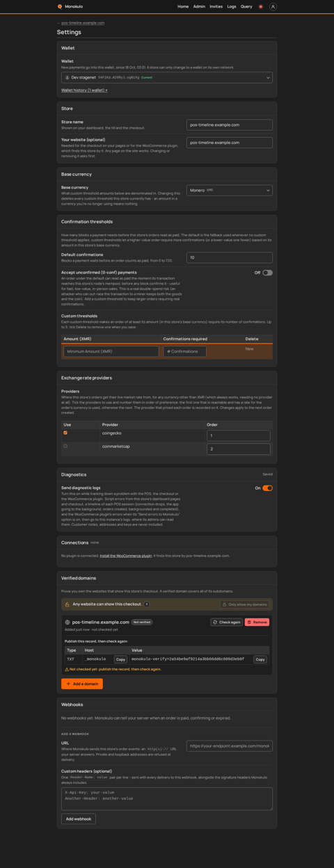This screenshot has height=868, width=334.
Task: Click Check again for the domain
Action: tap(227, 622)
